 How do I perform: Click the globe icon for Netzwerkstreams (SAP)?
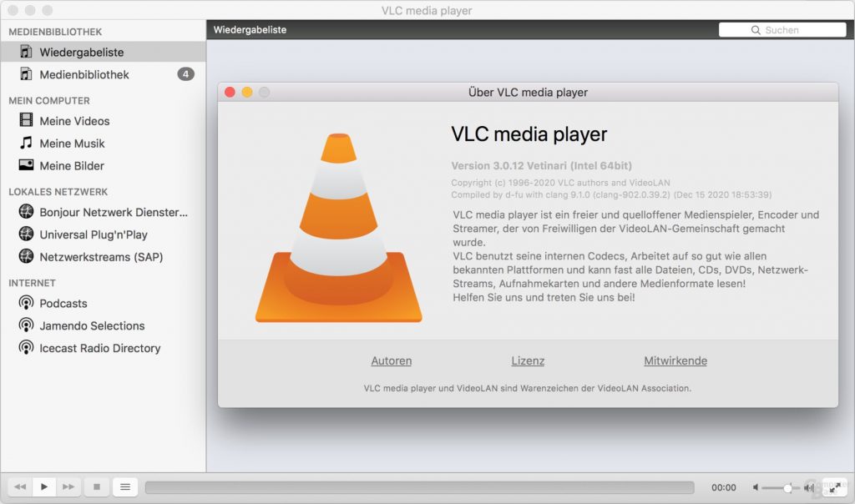[x=26, y=256]
